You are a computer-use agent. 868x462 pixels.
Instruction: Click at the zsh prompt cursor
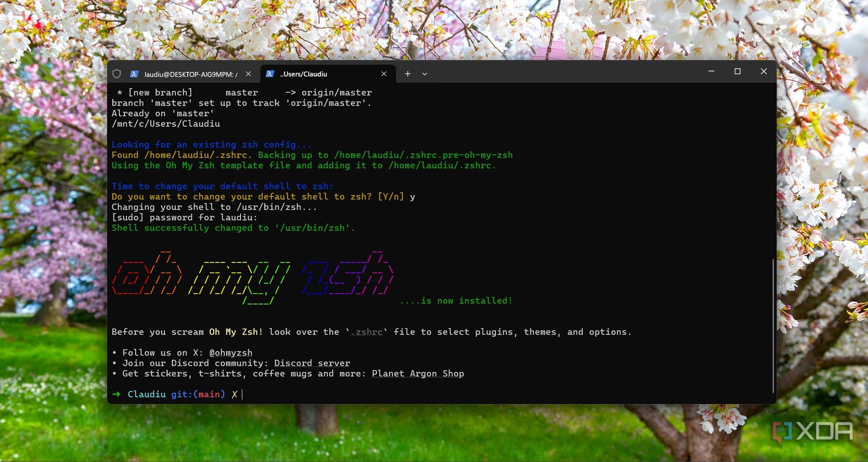tap(242, 395)
